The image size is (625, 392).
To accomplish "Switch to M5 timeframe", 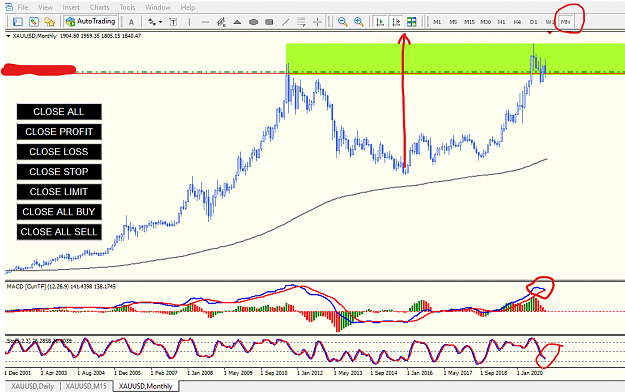I will tap(453, 22).
